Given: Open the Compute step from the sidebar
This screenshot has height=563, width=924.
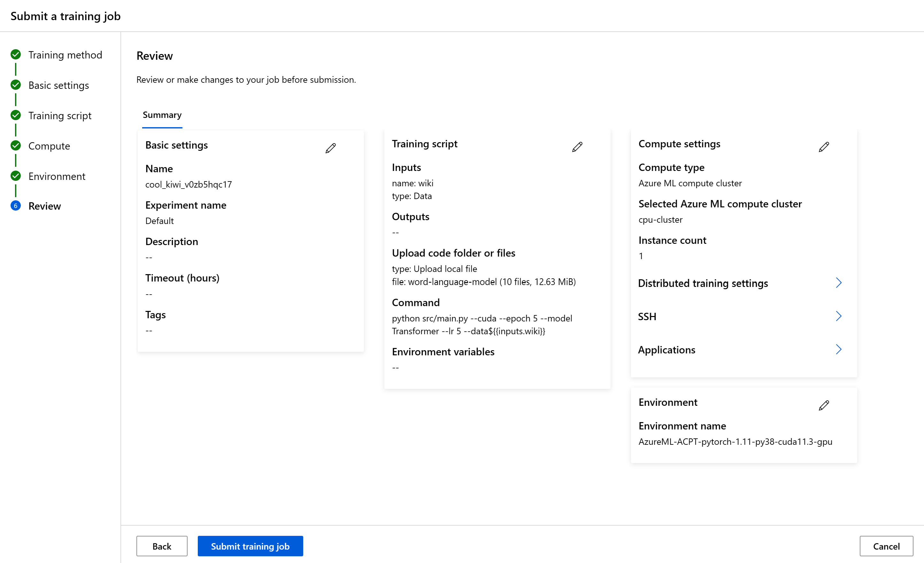Looking at the screenshot, I should [49, 145].
